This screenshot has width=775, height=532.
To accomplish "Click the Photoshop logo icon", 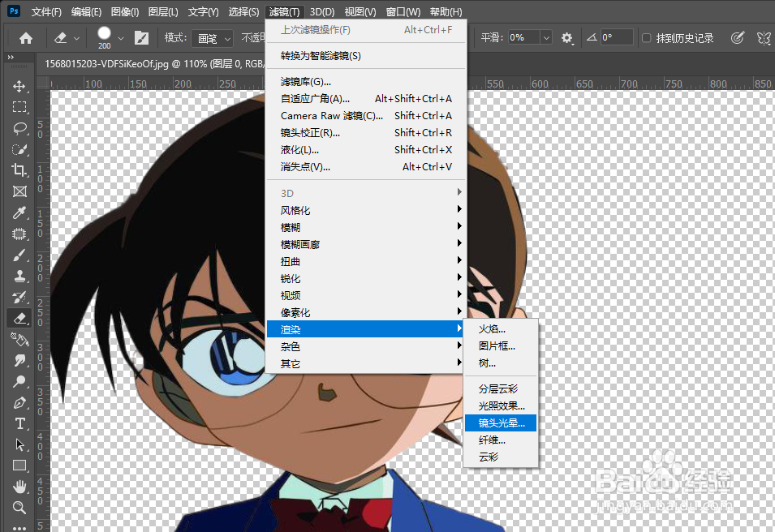I will coord(14,11).
